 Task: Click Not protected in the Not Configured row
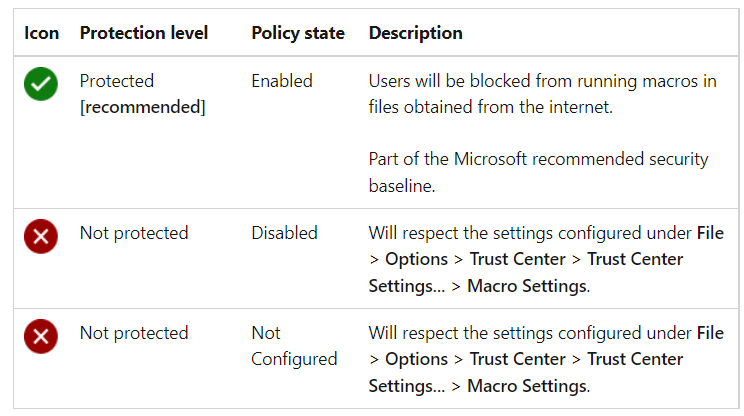point(134,333)
